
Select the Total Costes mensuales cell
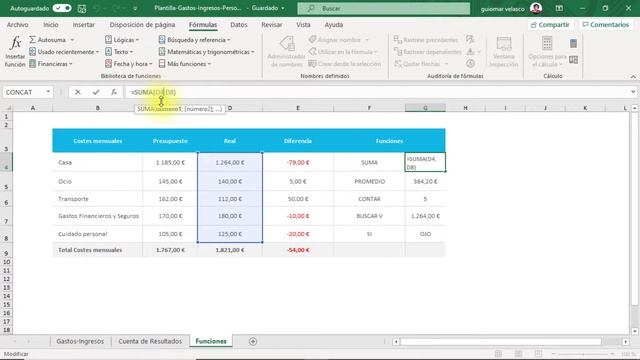pyautogui.click(x=98, y=250)
